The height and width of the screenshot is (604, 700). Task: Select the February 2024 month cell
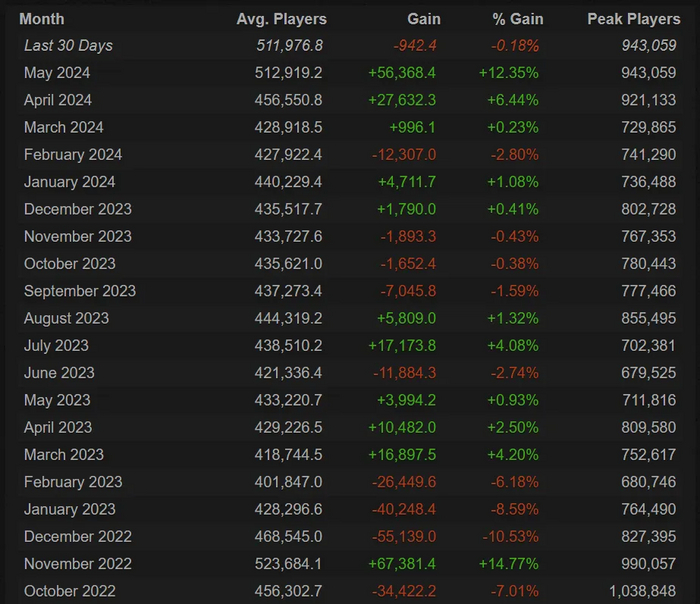[x=73, y=155]
